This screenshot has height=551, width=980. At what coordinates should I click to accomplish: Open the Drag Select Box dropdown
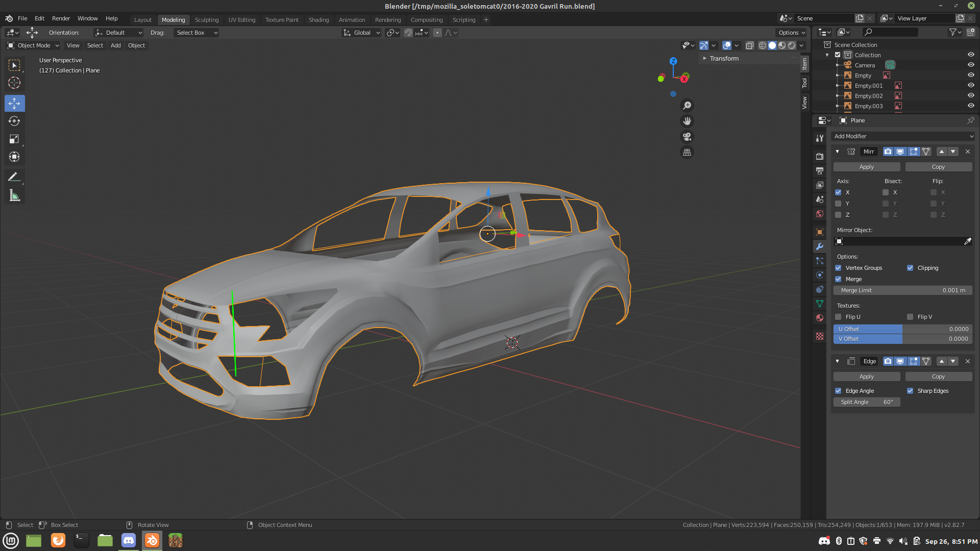pos(197,33)
